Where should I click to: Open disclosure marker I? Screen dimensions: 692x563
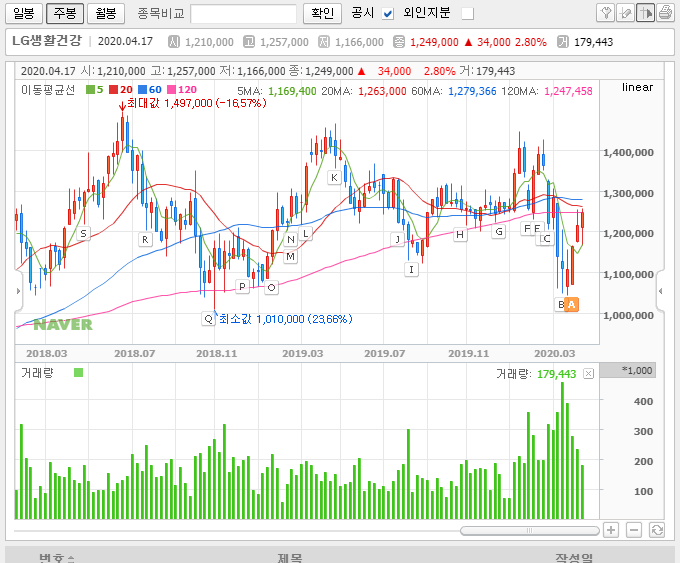click(411, 269)
